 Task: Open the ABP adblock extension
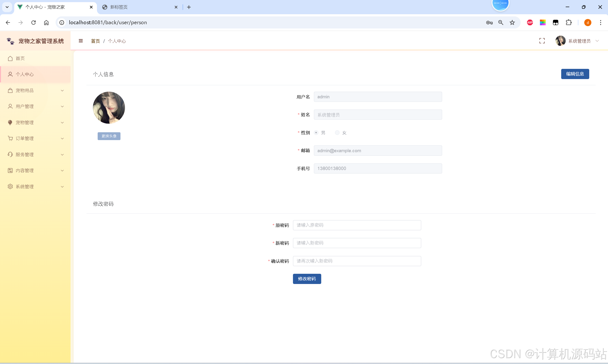[x=530, y=23]
